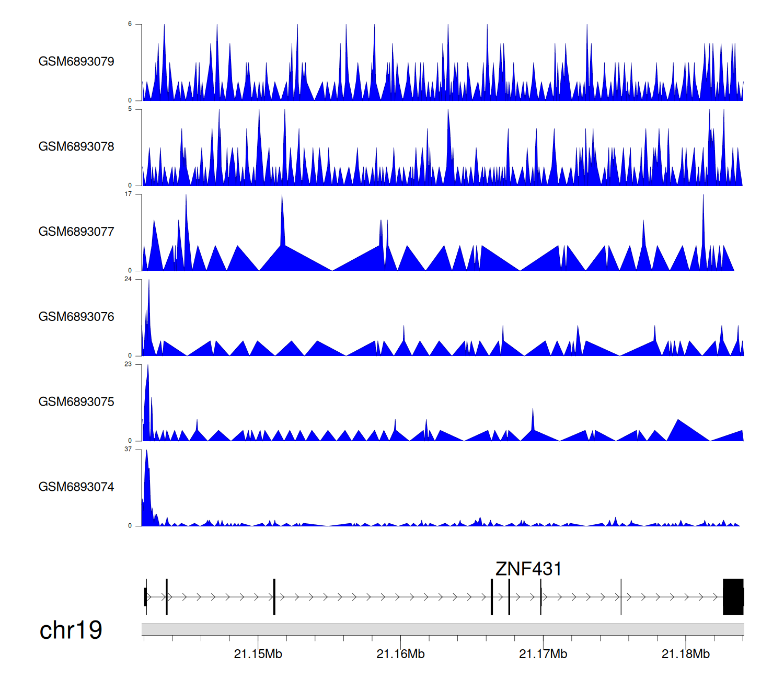Click the y-axis maximum value 24
Screen dimensions: 784x690
coord(128,279)
